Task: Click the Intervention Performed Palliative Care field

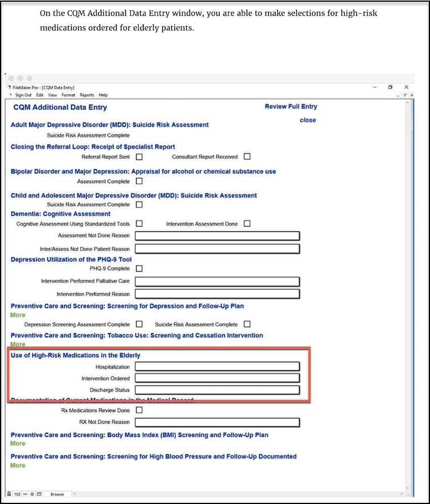Action: (217, 281)
